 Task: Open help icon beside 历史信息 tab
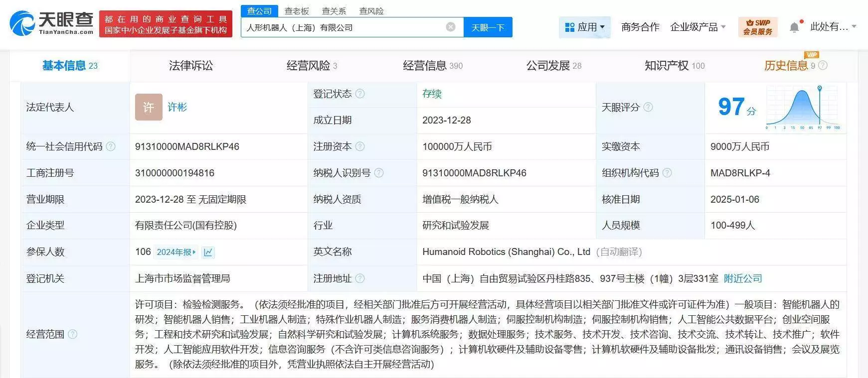(823, 65)
